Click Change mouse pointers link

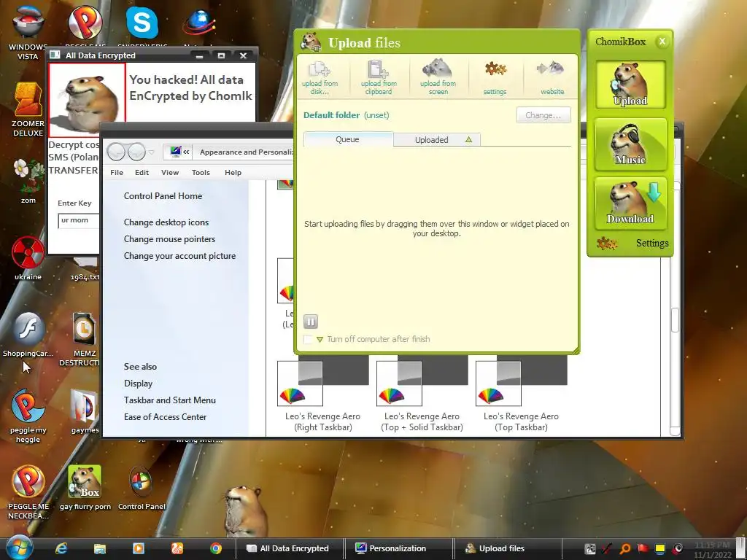[169, 239]
